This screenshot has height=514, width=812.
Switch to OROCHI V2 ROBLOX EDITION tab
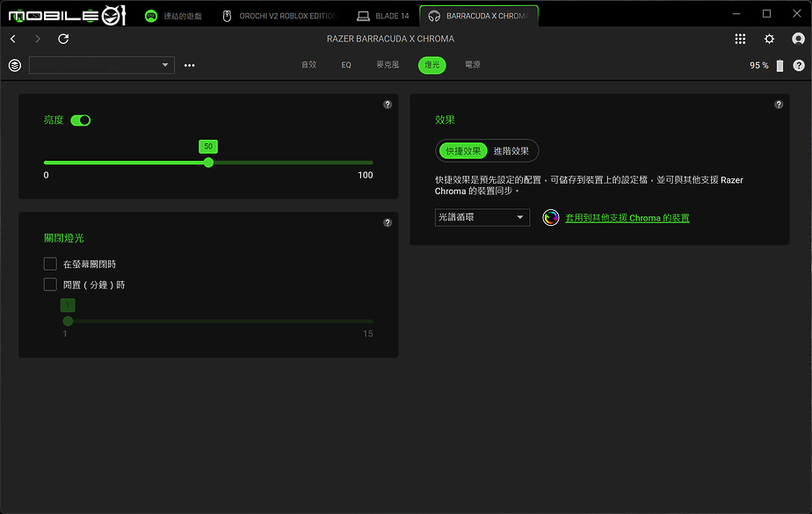281,16
